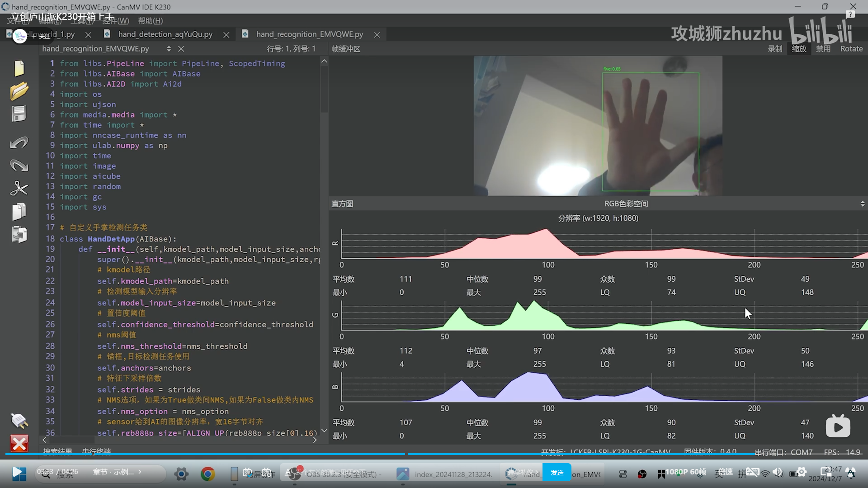Open the 串行终端 serial terminal tab
Screen dimensions: 868x488
point(96,451)
